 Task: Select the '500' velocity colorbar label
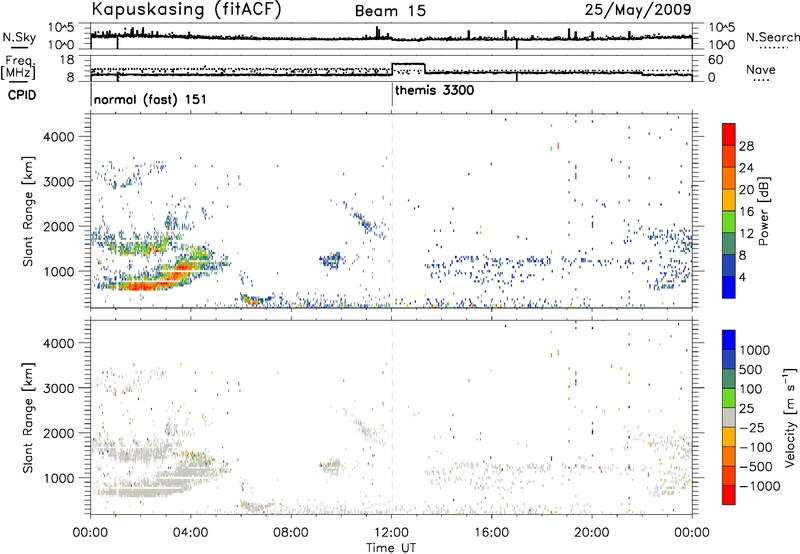coord(751,370)
